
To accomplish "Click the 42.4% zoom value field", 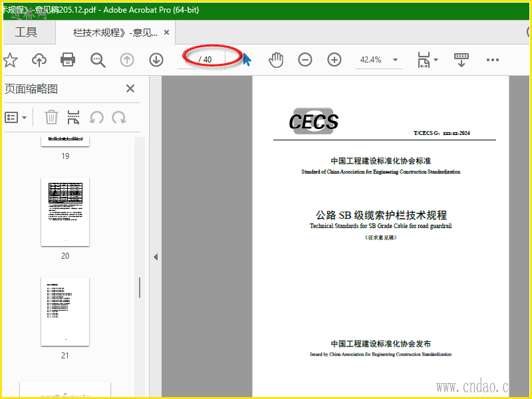I will [x=371, y=60].
